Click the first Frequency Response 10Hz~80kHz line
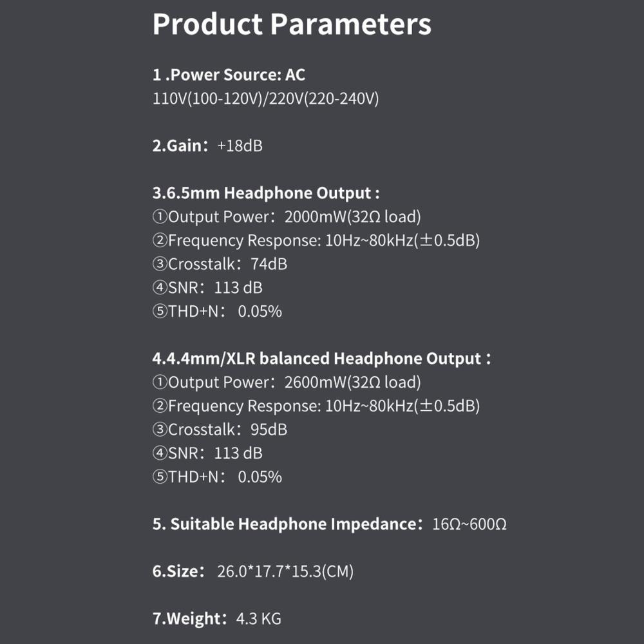Screen dimensions: 644x644 [316, 241]
